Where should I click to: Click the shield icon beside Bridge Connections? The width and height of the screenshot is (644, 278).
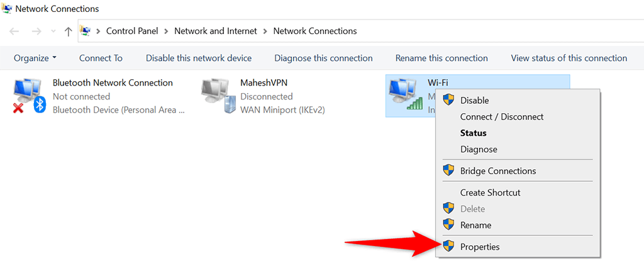(x=448, y=171)
